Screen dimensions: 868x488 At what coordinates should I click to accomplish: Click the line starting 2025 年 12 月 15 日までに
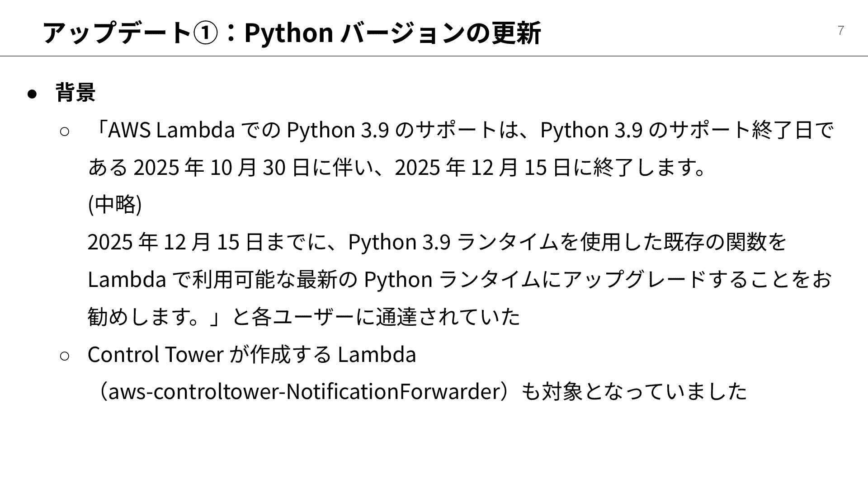tap(436, 242)
